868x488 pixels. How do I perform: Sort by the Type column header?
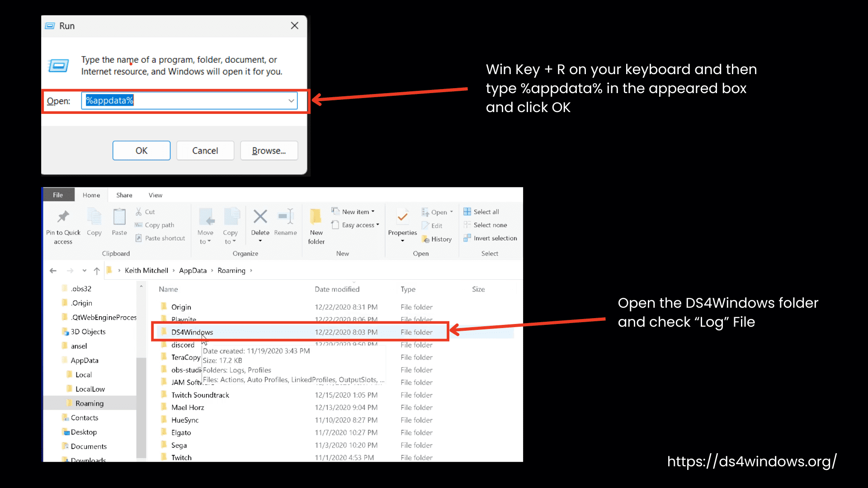click(408, 289)
